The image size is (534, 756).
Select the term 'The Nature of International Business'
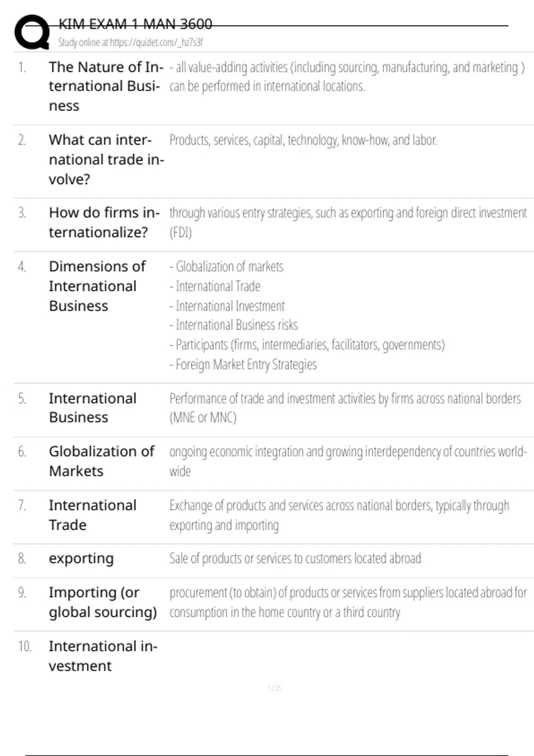pos(105,86)
